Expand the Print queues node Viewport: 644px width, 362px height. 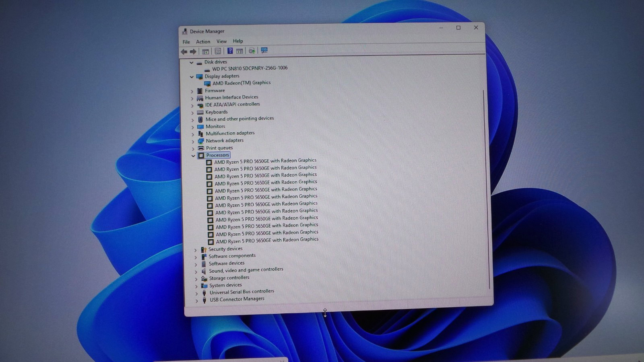(193, 149)
